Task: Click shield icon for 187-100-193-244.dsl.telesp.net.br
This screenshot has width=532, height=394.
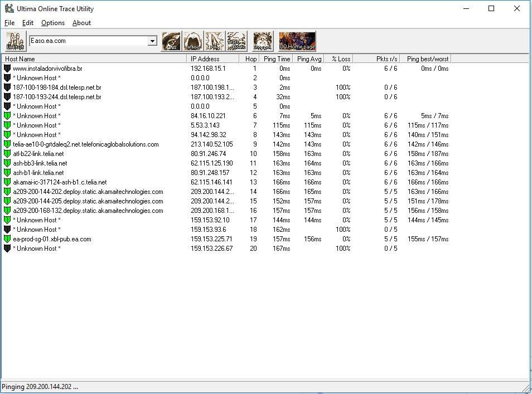Action: pyautogui.click(x=7, y=97)
